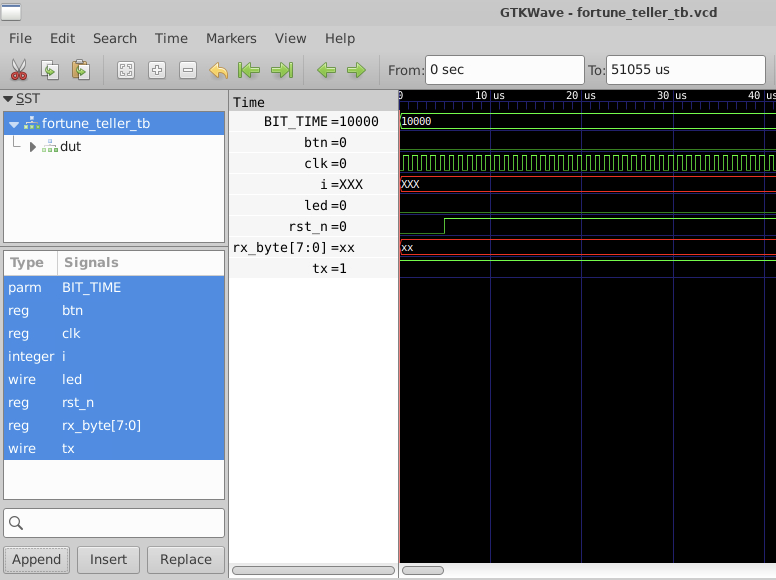Collapse the fortune_teller_tb tree node

[x=14, y=123]
